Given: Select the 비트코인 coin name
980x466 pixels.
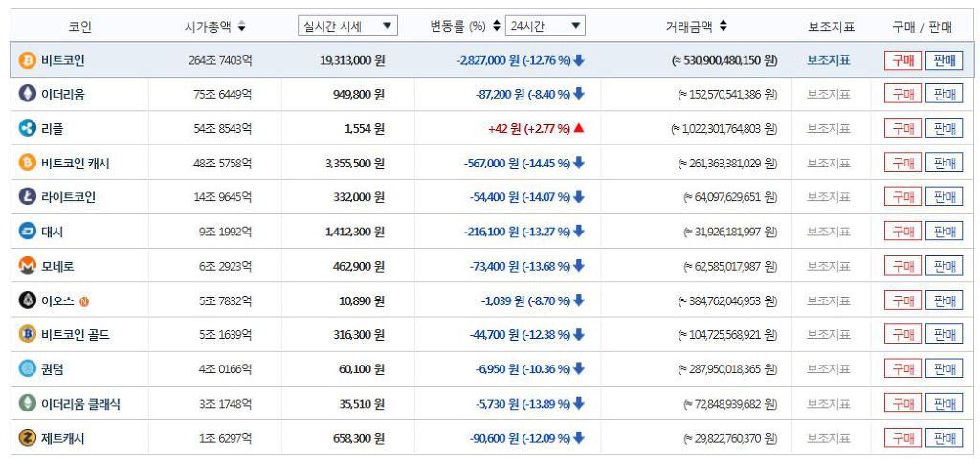Looking at the screenshot, I should coord(63,60).
